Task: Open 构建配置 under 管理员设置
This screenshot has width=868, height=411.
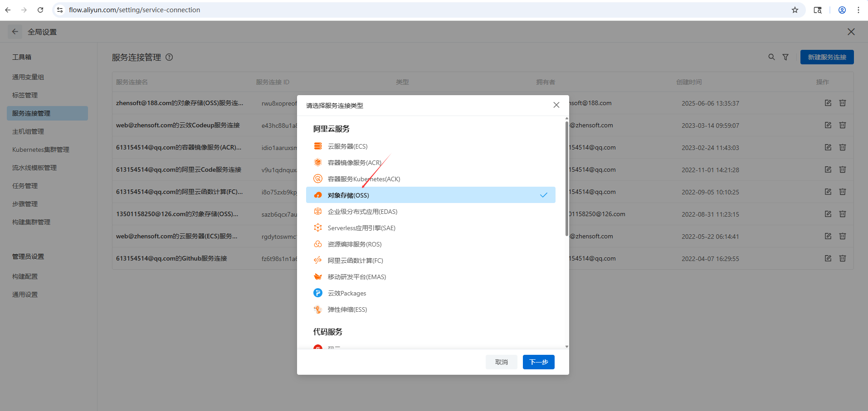Action: coord(25,276)
